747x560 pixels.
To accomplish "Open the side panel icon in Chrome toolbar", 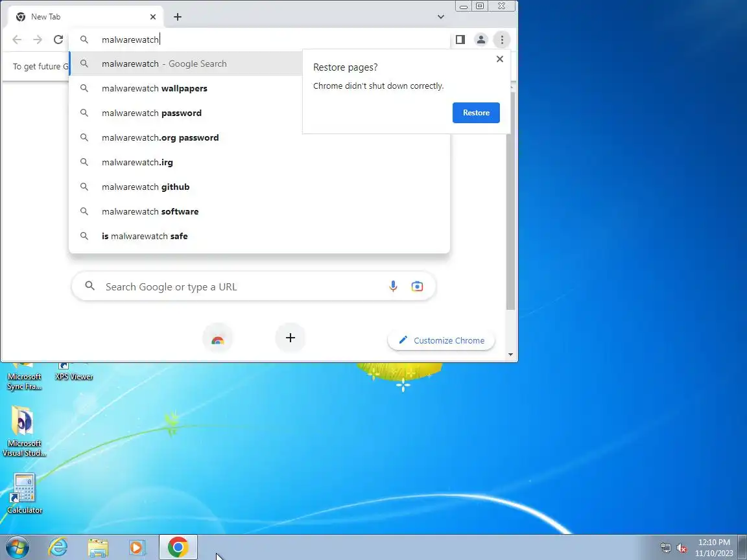I will point(460,40).
